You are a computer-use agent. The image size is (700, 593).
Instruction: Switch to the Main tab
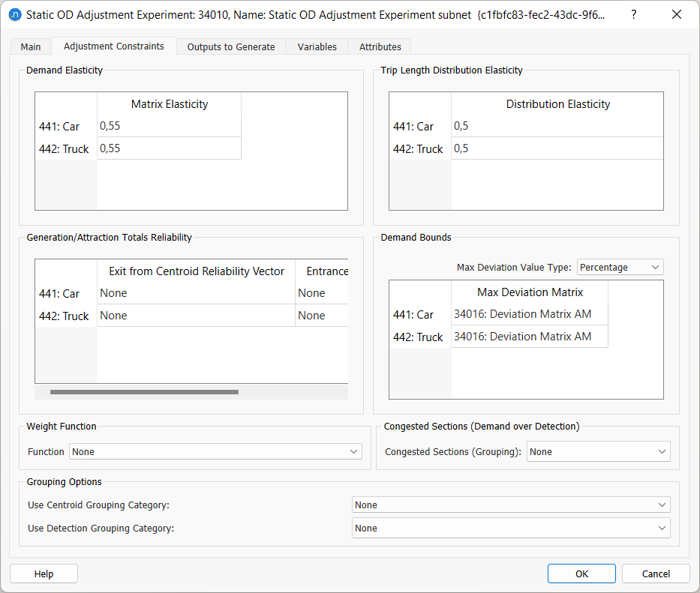[31, 46]
